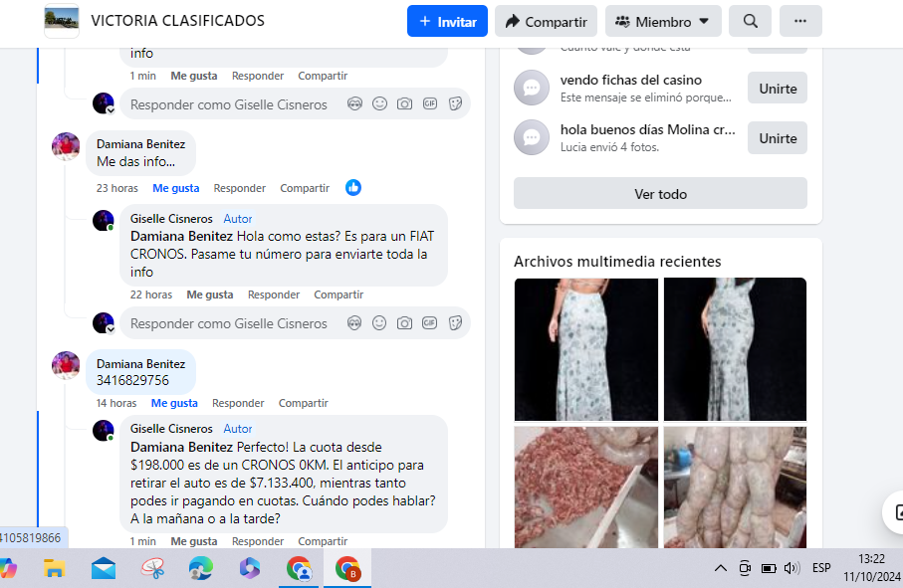Open the group search magnifier icon
The width and height of the screenshot is (903, 588).
point(750,21)
